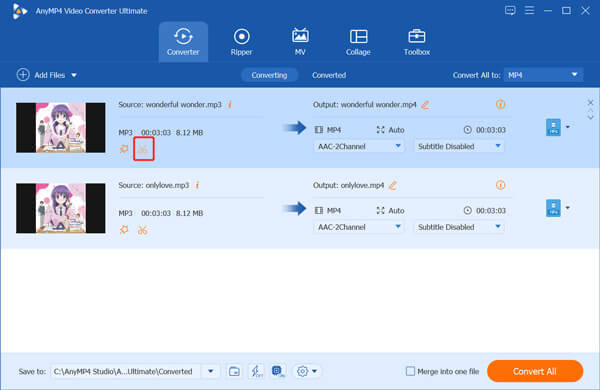This screenshot has height=390, width=600.
Task: Rename output onlylove.mp4 with pencil icon
Action: pos(393,185)
